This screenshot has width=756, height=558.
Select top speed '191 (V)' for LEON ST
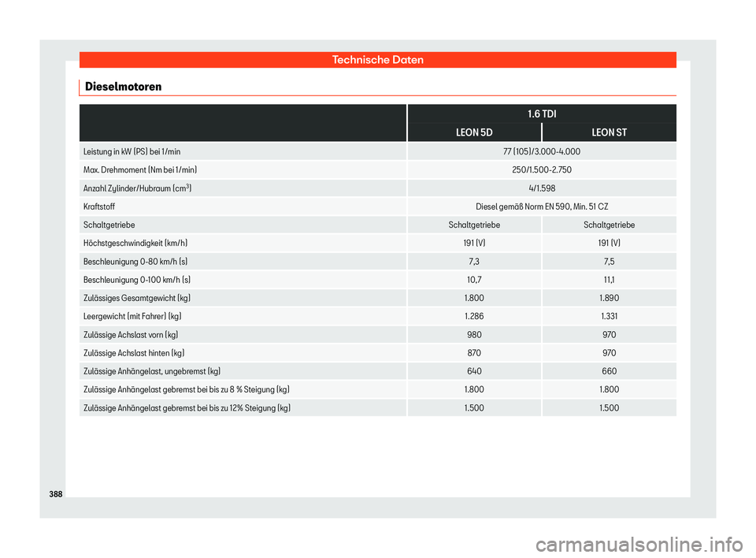(609, 244)
